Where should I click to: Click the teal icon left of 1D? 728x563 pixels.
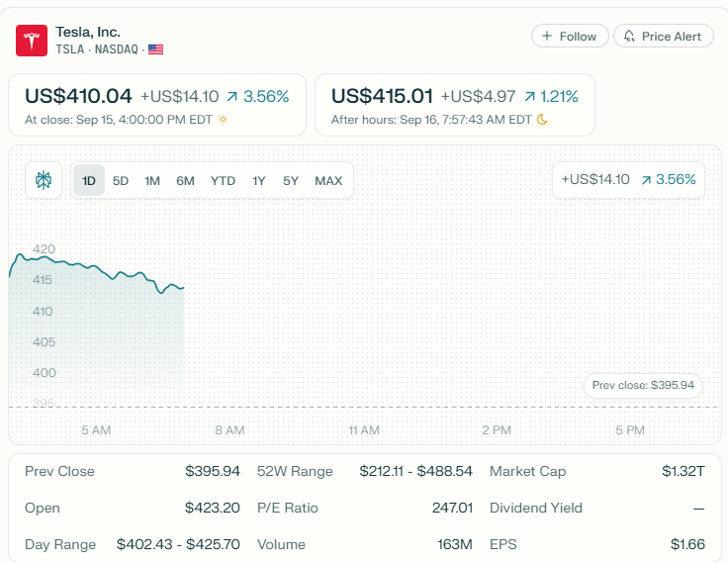44,180
